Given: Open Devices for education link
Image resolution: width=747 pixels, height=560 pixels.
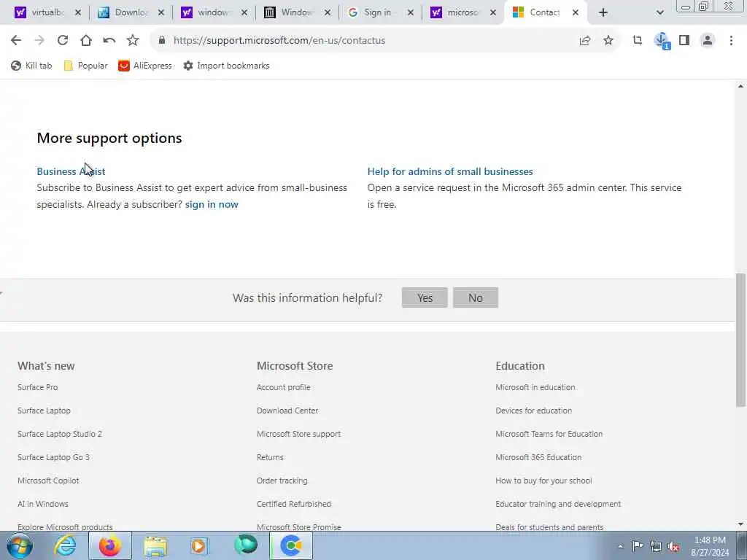Looking at the screenshot, I should [533, 411].
